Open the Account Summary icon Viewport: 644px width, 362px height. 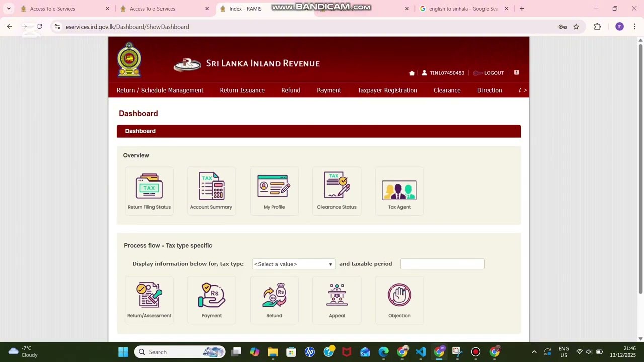(x=211, y=191)
